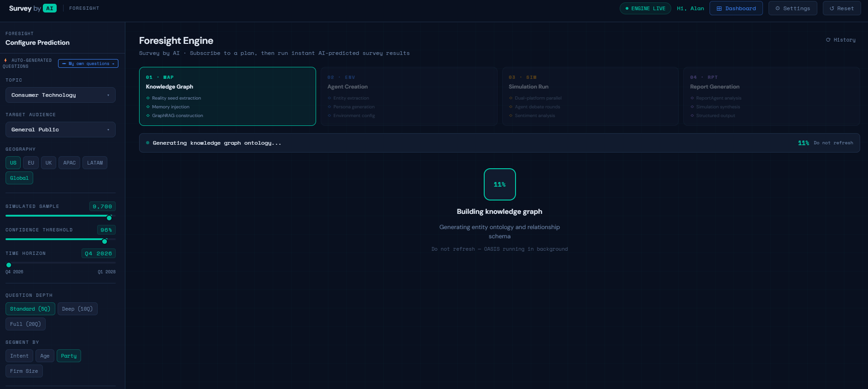Open the History link
The height and width of the screenshot is (389, 868).
tap(840, 40)
